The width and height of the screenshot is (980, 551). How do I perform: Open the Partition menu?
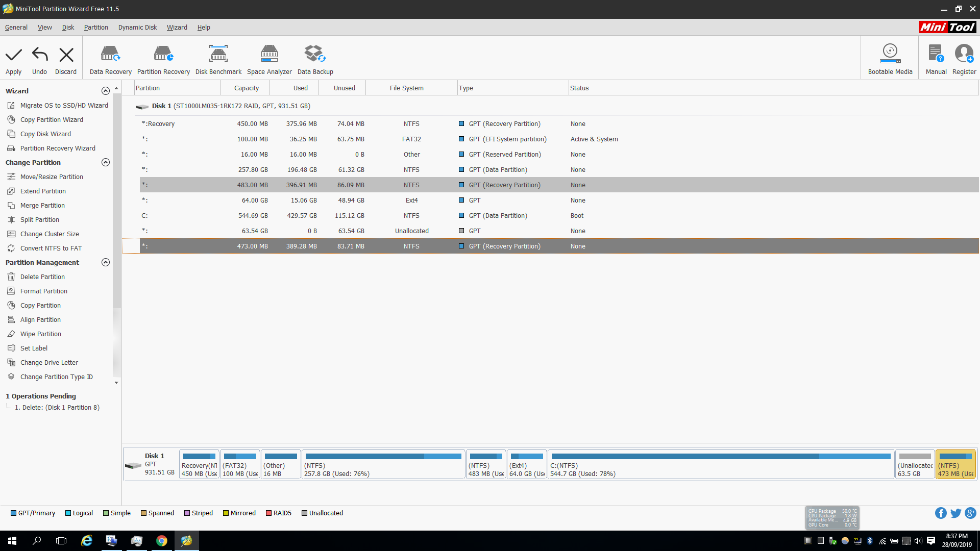96,28
